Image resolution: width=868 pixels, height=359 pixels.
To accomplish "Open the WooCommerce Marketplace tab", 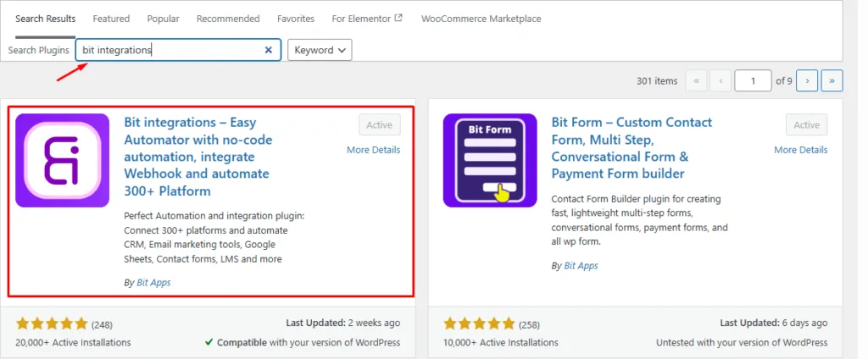I will click(481, 19).
